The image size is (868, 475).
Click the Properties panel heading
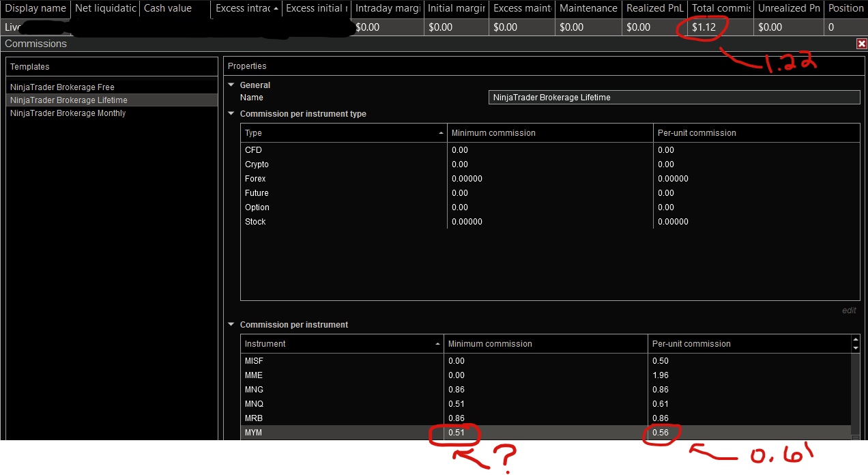pos(247,66)
